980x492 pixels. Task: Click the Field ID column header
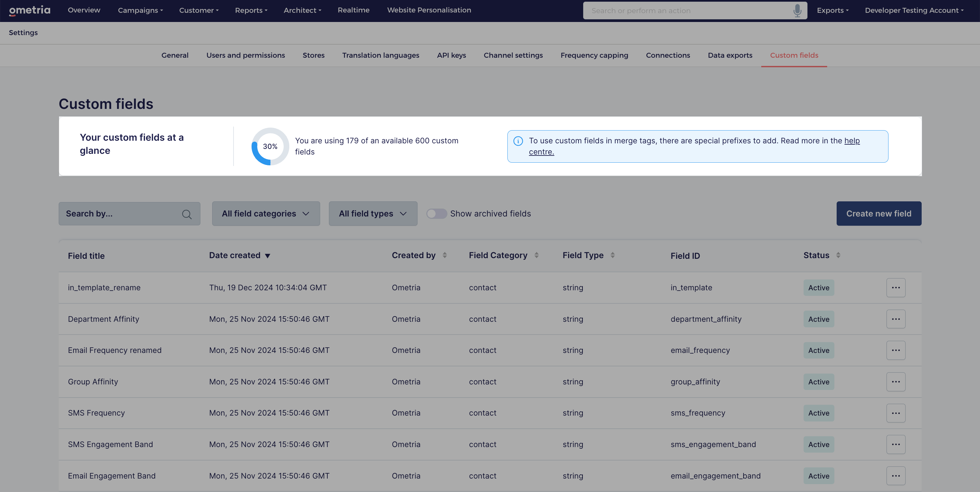tap(685, 256)
